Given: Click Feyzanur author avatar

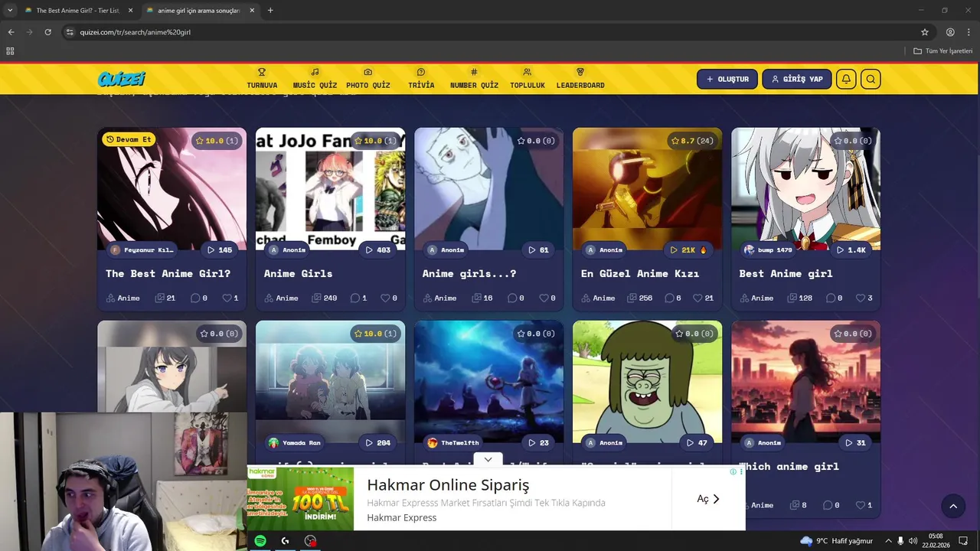Looking at the screenshot, I should click(x=116, y=250).
